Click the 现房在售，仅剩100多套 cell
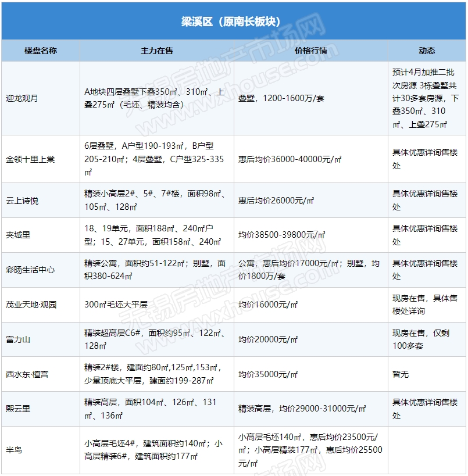The image size is (468, 476). [427, 339]
